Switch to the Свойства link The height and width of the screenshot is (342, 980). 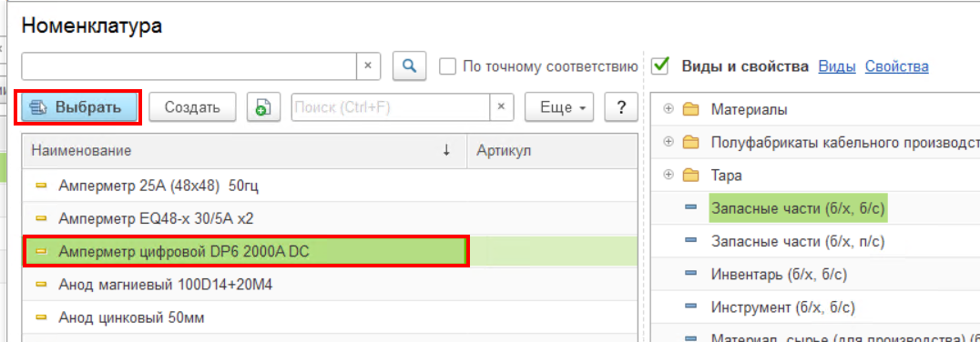coord(897,66)
